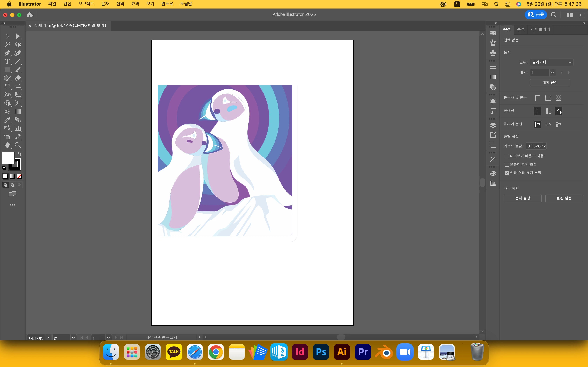588x367 pixels.
Task: Swap fill and stroke colors arrow
Action: (20, 154)
